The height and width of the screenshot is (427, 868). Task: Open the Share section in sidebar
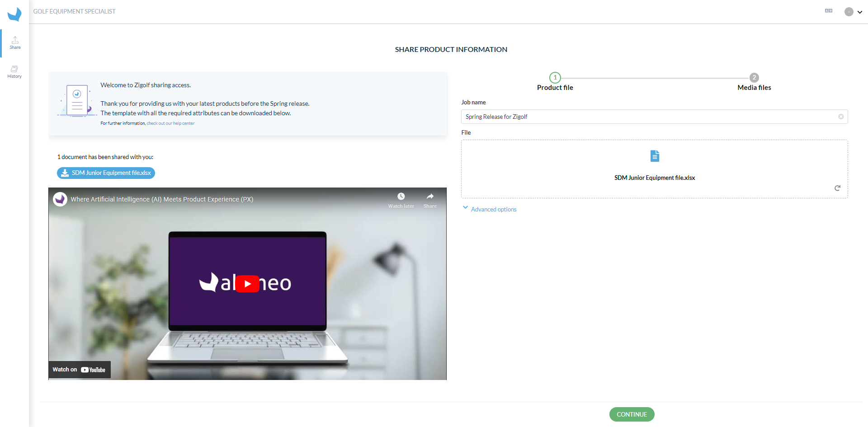(x=15, y=43)
